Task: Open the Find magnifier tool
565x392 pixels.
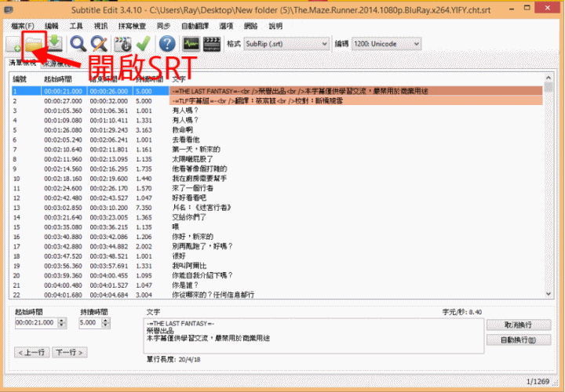Action: (x=78, y=44)
